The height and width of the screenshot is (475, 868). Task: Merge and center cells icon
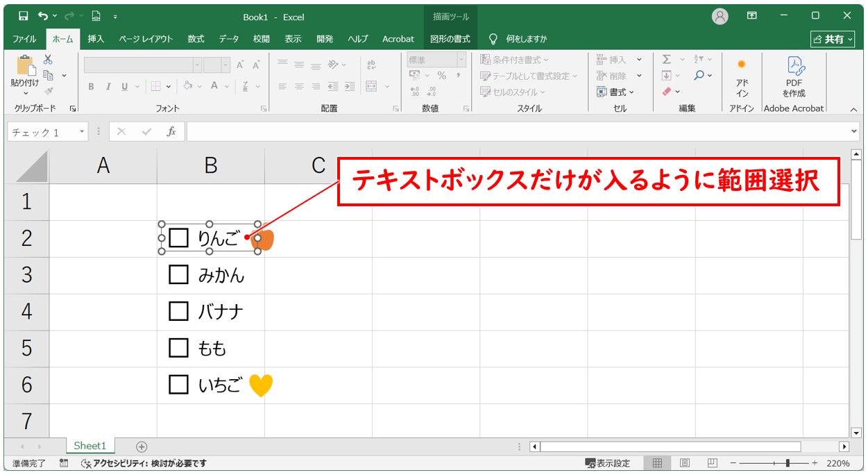pos(371,87)
